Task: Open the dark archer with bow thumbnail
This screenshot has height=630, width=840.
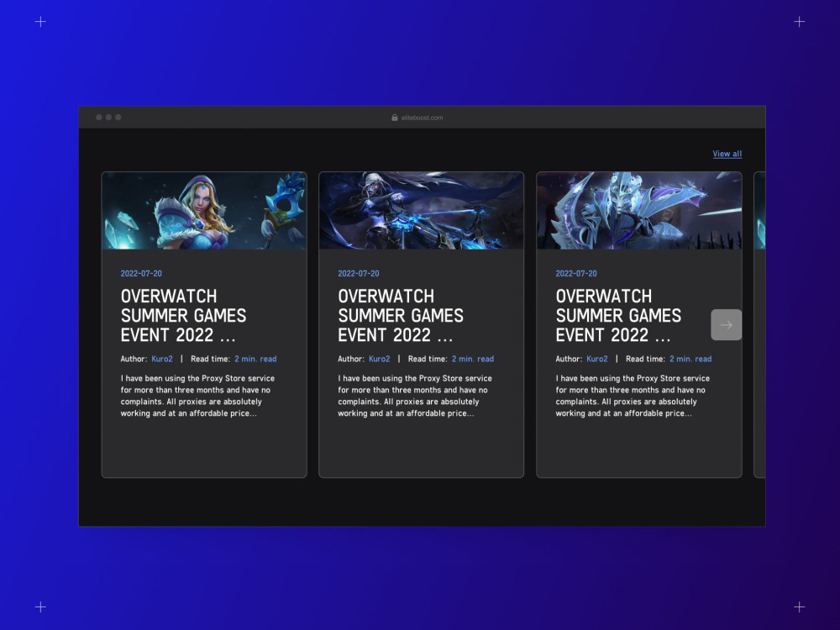Action: click(421, 211)
